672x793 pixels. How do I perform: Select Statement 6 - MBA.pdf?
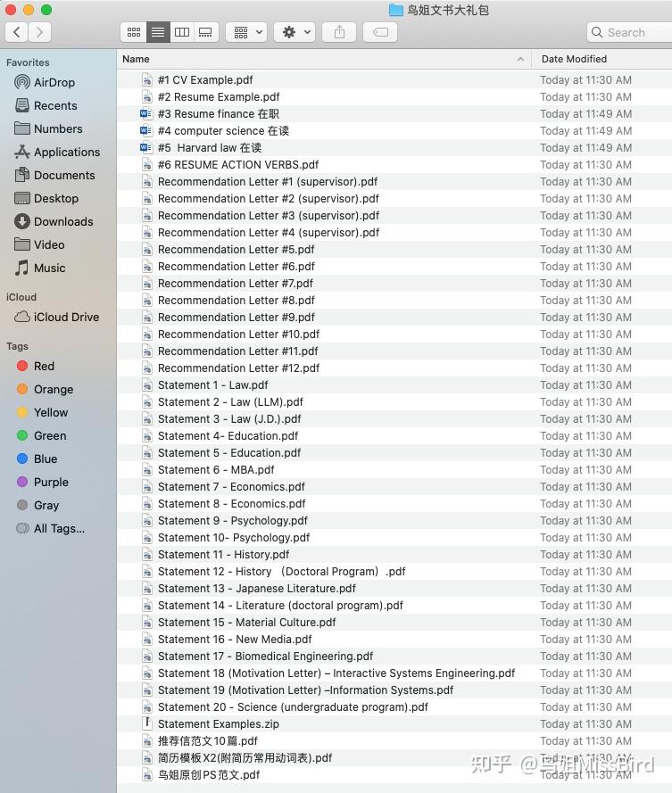coord(216,470)
